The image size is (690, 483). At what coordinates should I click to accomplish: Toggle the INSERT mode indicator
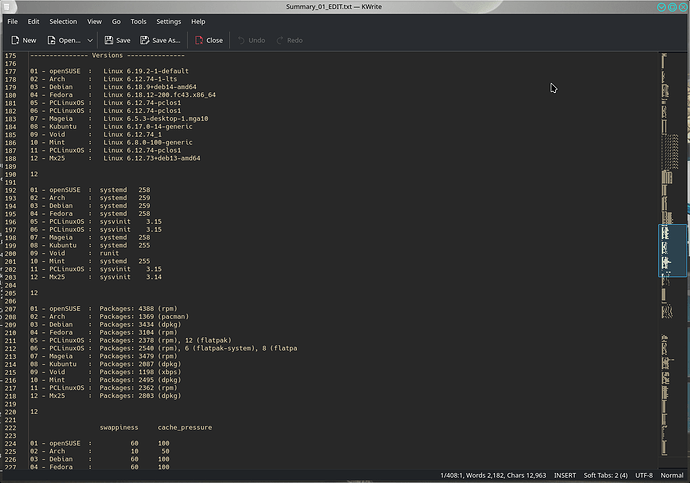(565, 476)
